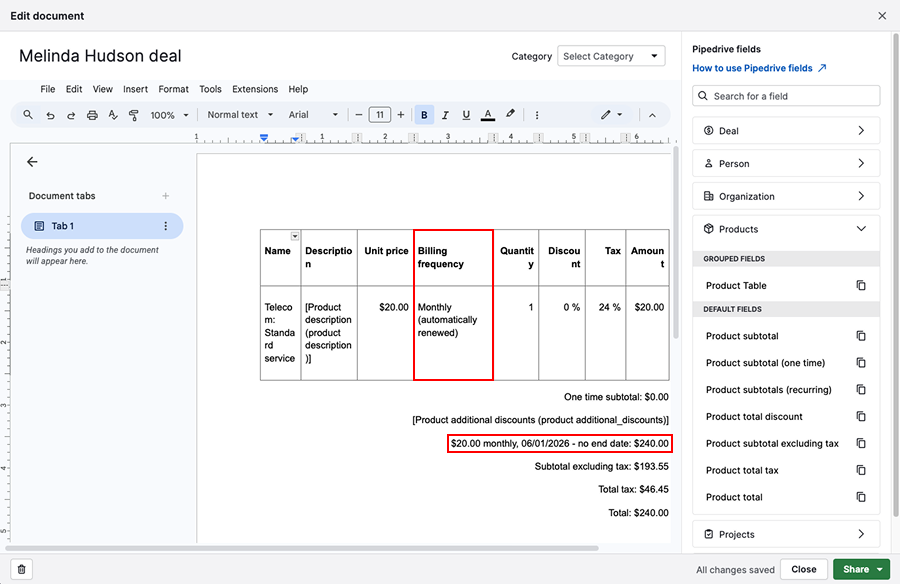Image resolution: width=900 pixels, height=585 pixels.
Task: Go back with the left arrow in tabs panel
Action: (x=32, y=162)
